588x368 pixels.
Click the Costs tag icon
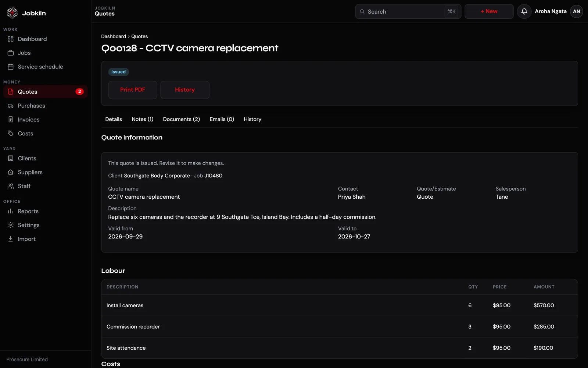[11, 134]
